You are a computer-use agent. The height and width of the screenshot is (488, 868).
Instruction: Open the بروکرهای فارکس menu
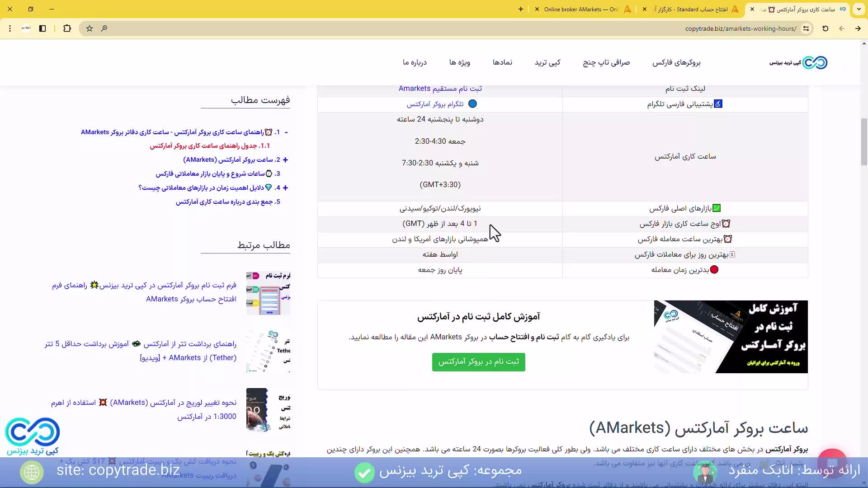click(x=676, y=62)
